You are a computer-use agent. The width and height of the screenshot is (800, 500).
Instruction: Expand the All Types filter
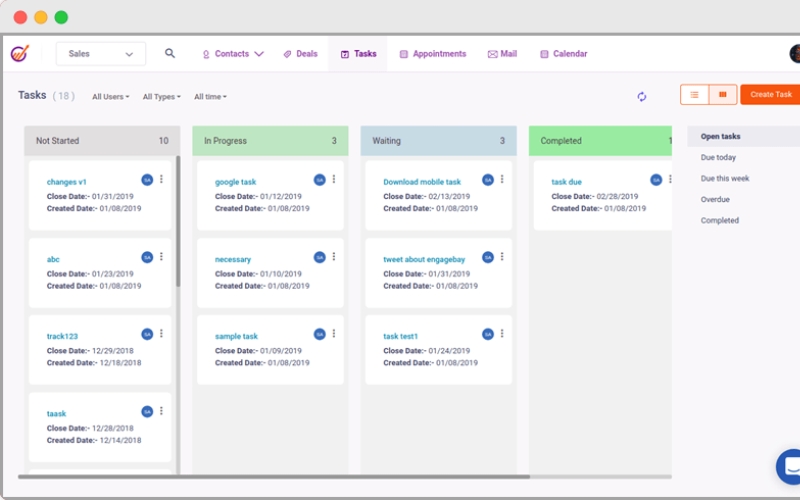click(x=161, y=97)
